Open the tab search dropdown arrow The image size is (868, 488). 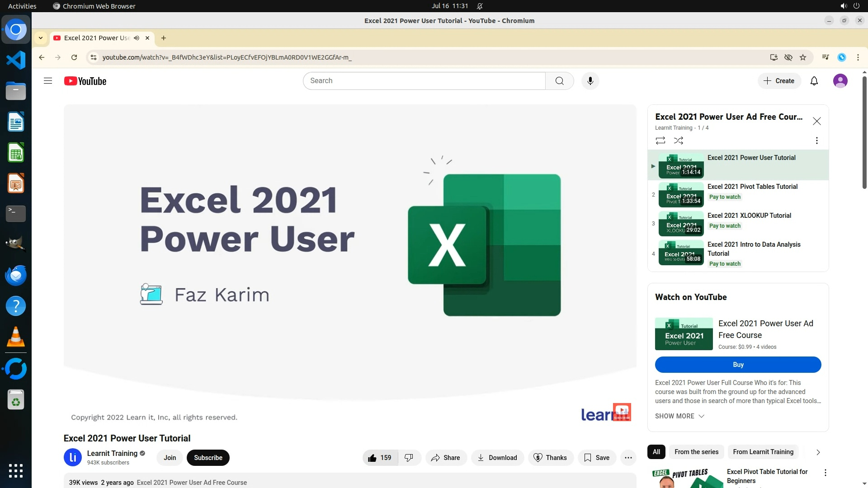pos(41,38)
